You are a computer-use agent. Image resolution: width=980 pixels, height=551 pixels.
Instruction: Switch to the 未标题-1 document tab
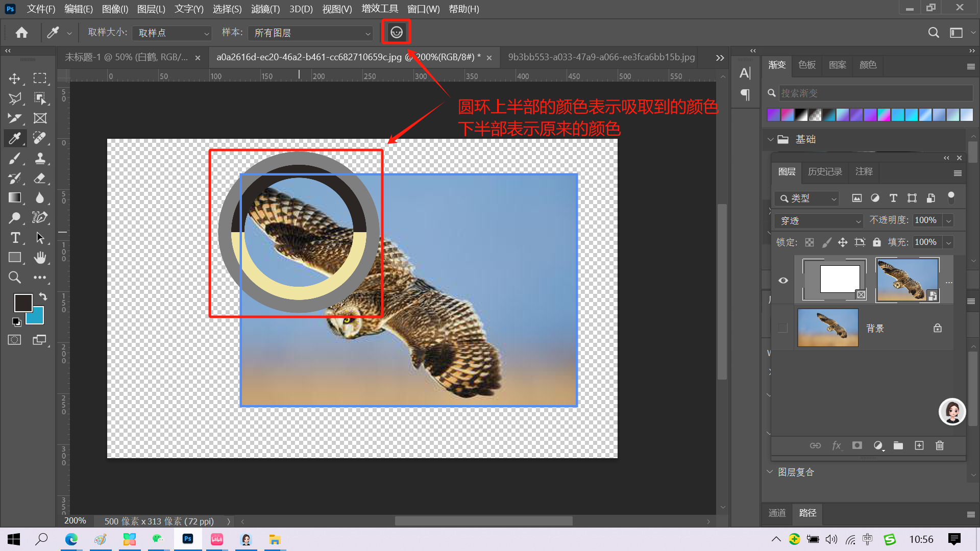[x=126, y=57]
